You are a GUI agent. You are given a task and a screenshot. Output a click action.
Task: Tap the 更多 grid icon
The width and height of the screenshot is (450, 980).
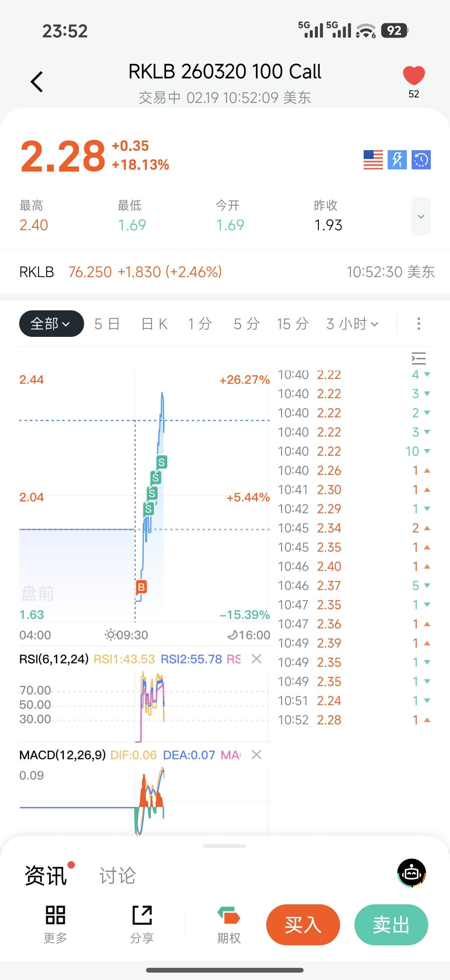point(56,916)
